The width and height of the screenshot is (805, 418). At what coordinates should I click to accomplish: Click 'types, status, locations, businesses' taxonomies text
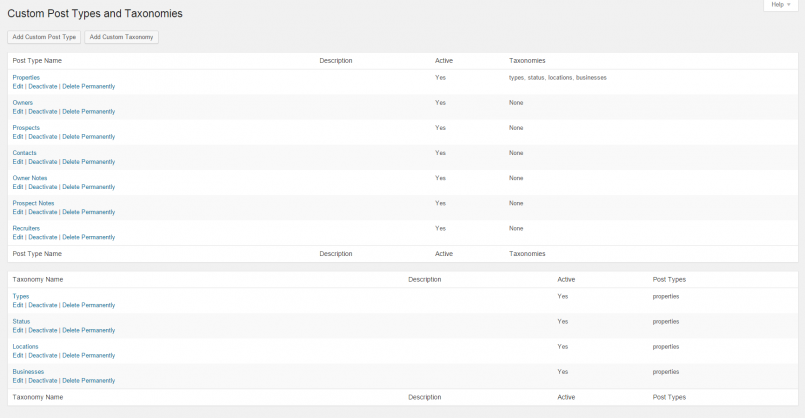(x=558, y=78)
